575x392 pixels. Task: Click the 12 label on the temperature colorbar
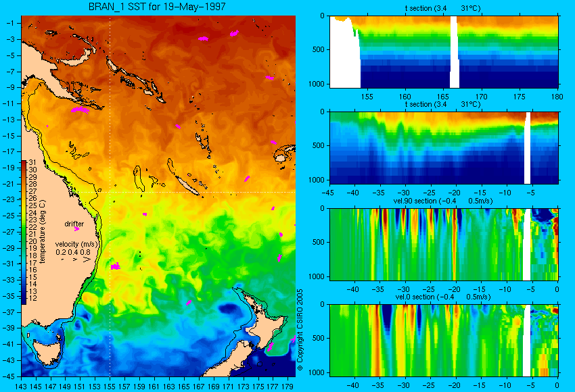pyautogui.click(x=32, y=298)
